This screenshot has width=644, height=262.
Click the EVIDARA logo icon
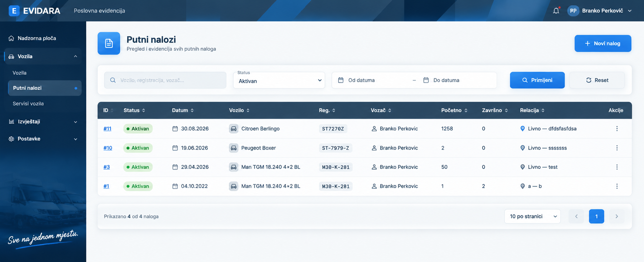[x=14, y=11]
